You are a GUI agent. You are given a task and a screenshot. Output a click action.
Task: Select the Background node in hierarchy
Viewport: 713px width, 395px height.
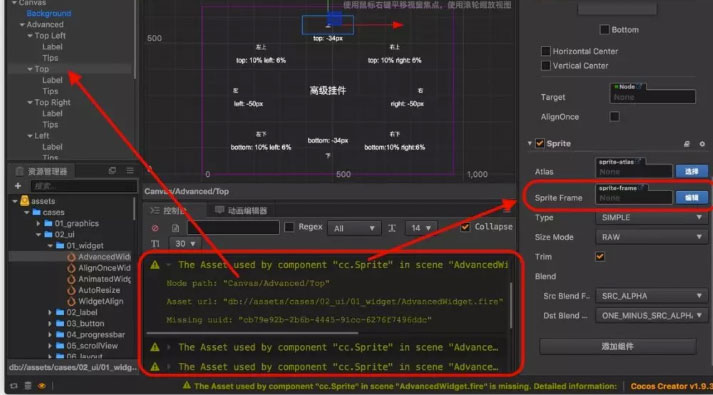49,13
